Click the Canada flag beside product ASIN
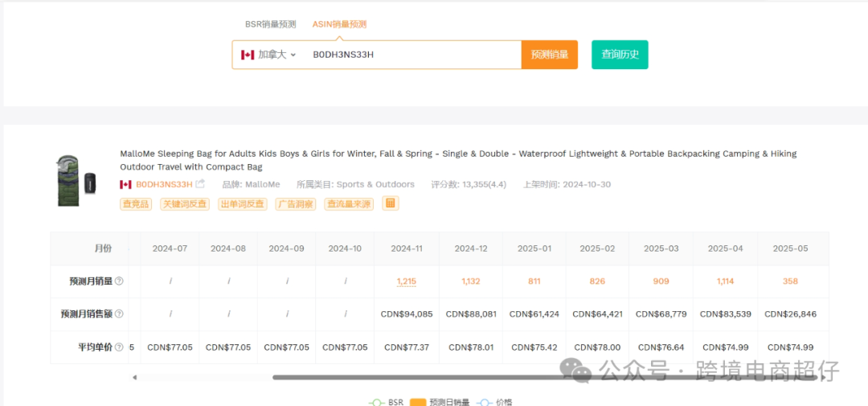The image size is (868, 406). coord(125,184)
